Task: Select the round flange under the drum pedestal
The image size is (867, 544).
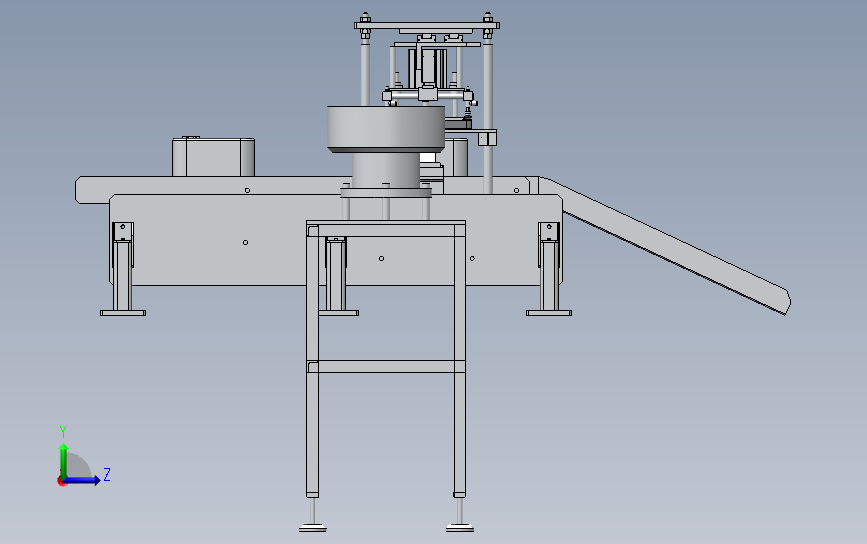Action: [386, 193]
